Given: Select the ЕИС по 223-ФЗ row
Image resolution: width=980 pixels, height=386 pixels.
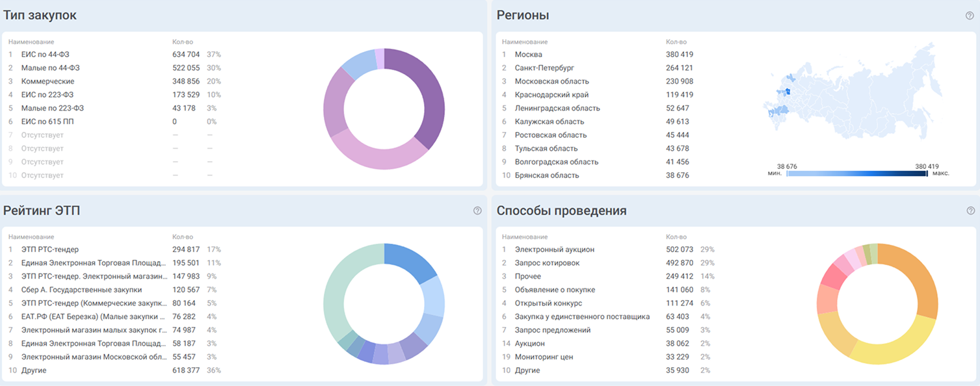Looking at the screenshot, I should [115, 95].
